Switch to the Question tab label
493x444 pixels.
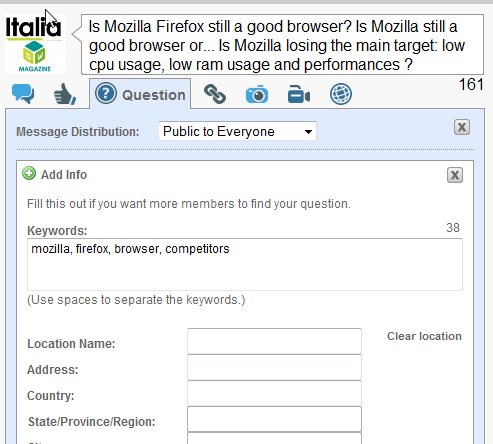click(x=154, y=95)
